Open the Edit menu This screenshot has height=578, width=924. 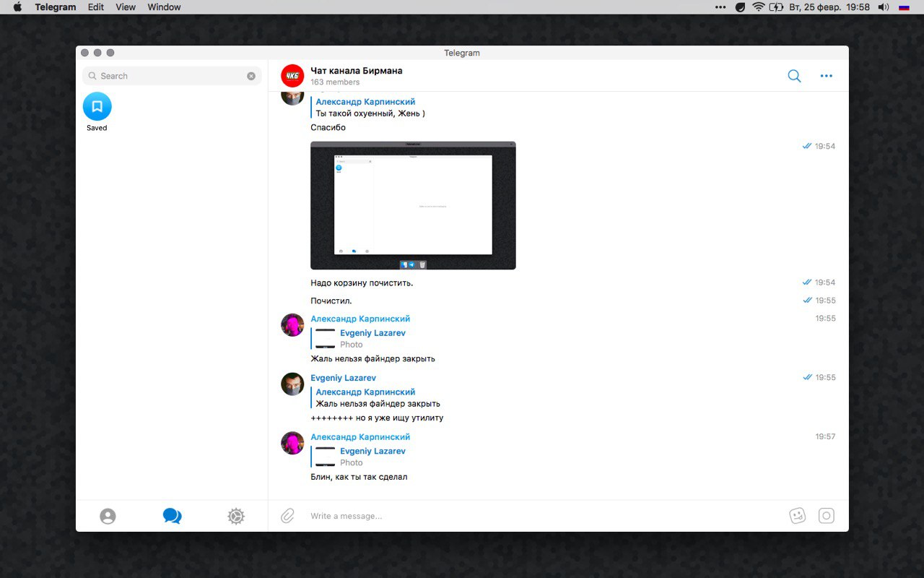(x=96, y=7)
